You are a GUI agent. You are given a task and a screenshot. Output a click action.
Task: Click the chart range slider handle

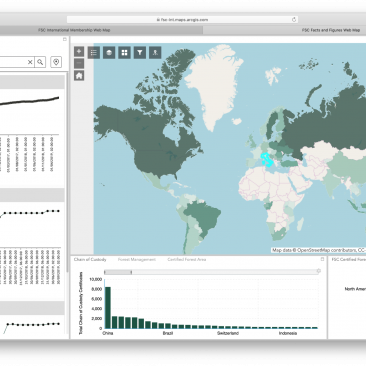[131, 272]
